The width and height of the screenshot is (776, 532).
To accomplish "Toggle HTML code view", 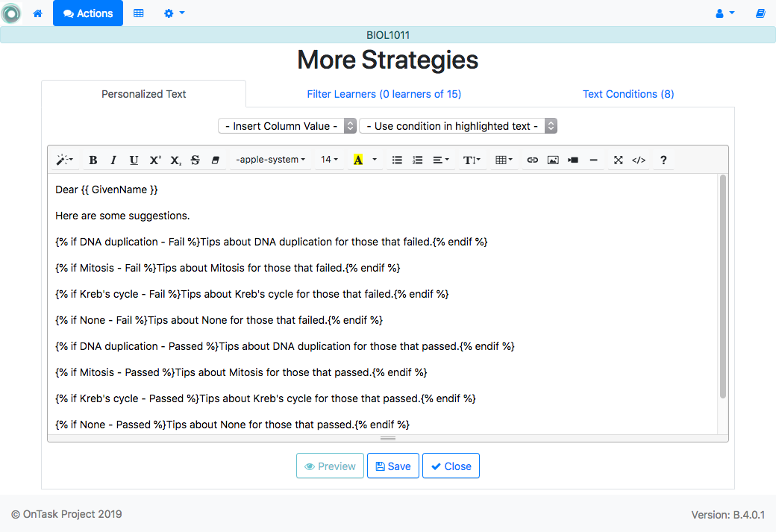I will click(x=639, y=160).
